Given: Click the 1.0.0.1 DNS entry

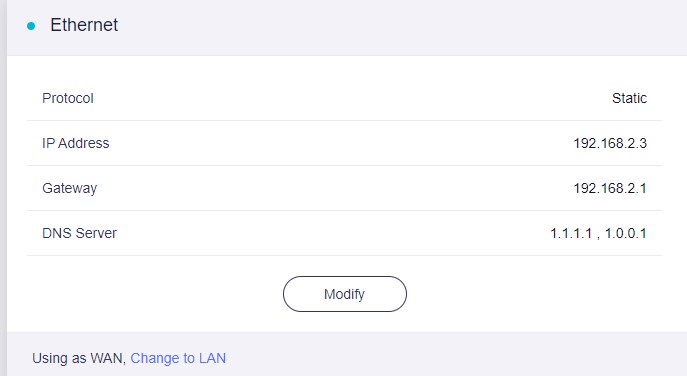Looking at the screenshot, I should click(x=626, y=233).
